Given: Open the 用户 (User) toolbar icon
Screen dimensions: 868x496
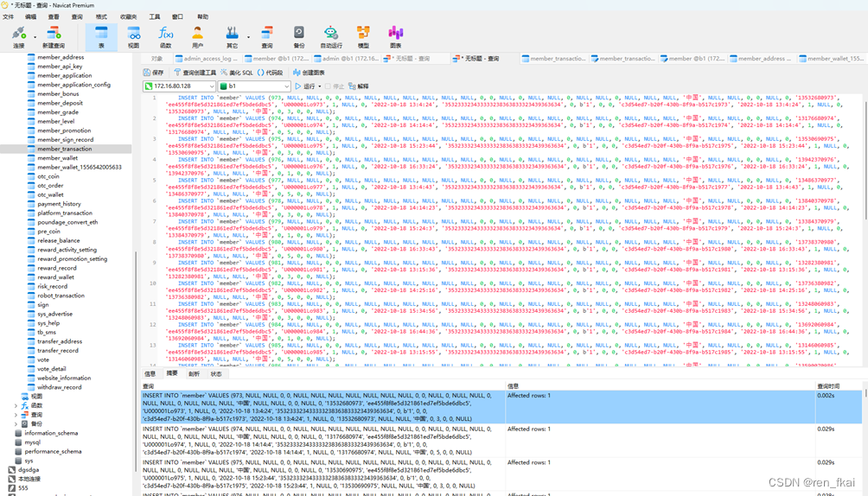Looking at the screenshot, I should (x=198, y=36).
